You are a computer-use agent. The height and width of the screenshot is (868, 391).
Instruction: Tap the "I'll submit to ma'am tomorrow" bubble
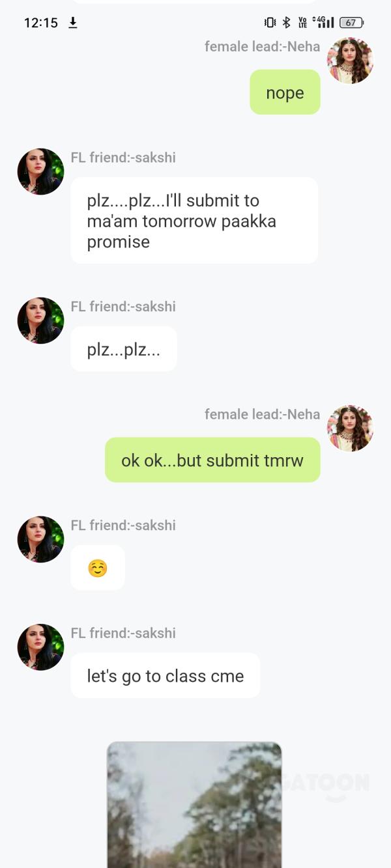[194, 221]
